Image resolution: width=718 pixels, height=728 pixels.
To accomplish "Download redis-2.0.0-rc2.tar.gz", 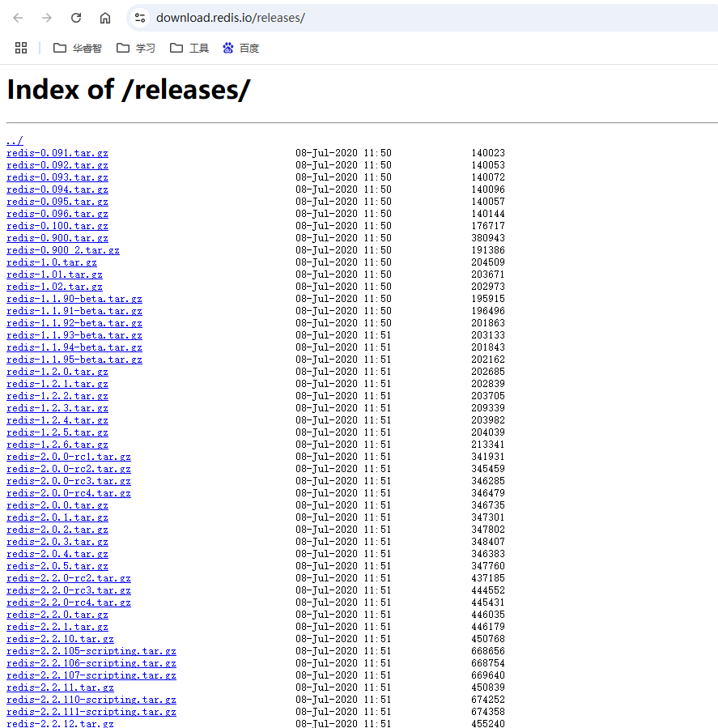I will point(69,469).
